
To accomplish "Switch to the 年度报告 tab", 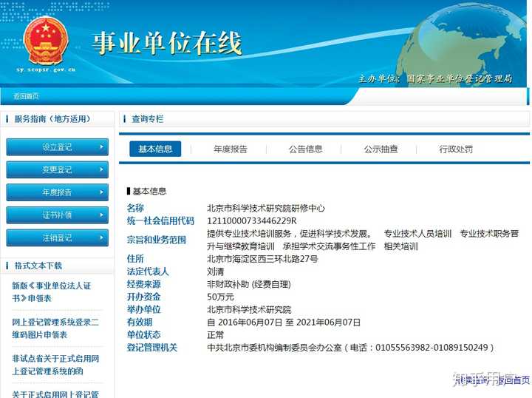I will point(231,149).
